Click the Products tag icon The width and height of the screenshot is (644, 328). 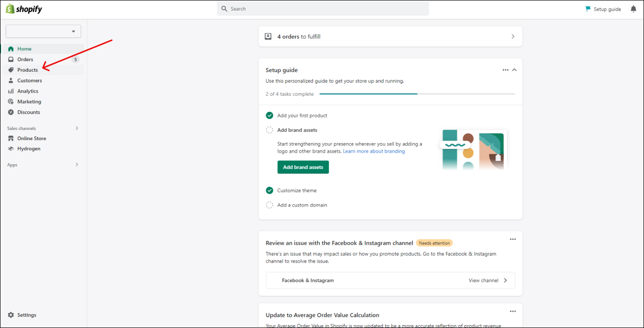(x=11, y=70)
